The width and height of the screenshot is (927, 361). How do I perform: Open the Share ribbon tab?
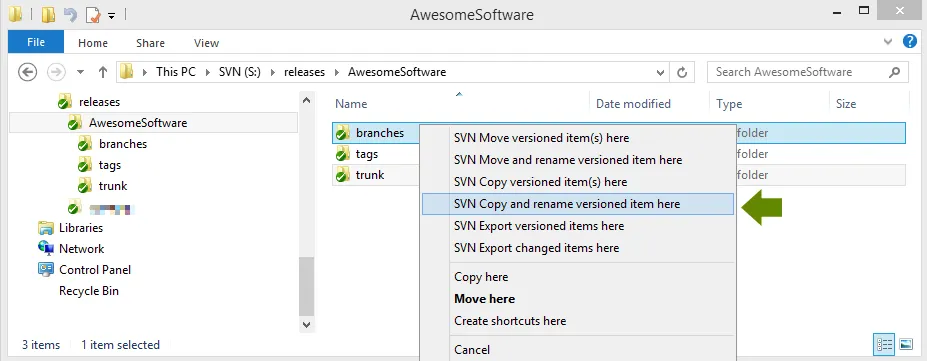pyautogui.click(x=150, y=43)
